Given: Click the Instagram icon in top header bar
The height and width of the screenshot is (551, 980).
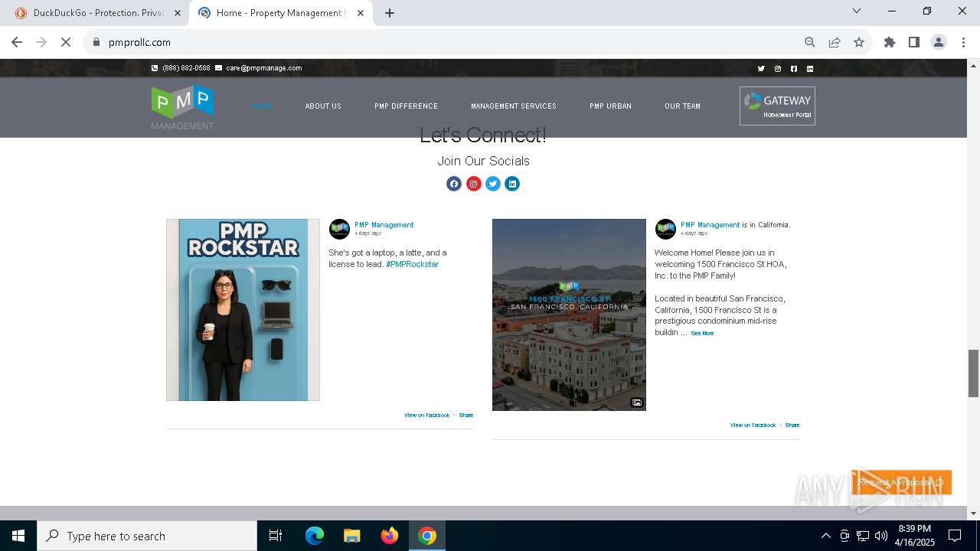Looking at the screenshot, I should (778, 69).
